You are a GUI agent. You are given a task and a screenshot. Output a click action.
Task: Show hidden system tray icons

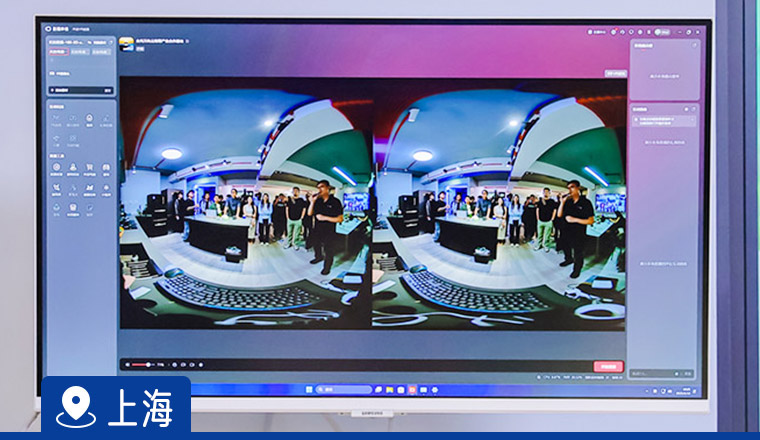[x=648, y=391]
